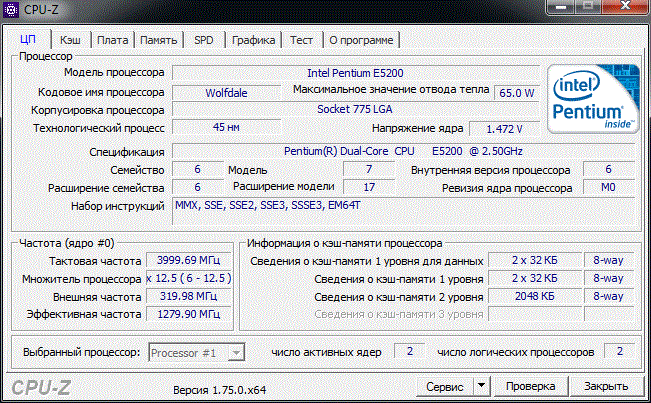The height and width of the screenshot is (403, 651).
Task: Click the Версия 1.75.0.x64 text
Action: (220, 390)
